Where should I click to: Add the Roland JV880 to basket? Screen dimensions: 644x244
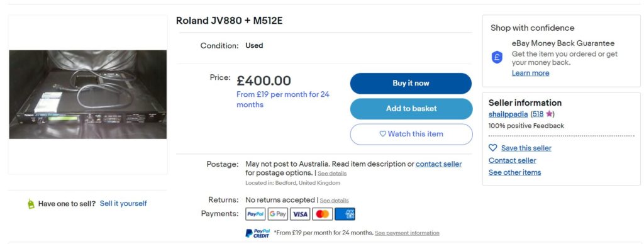411,109
